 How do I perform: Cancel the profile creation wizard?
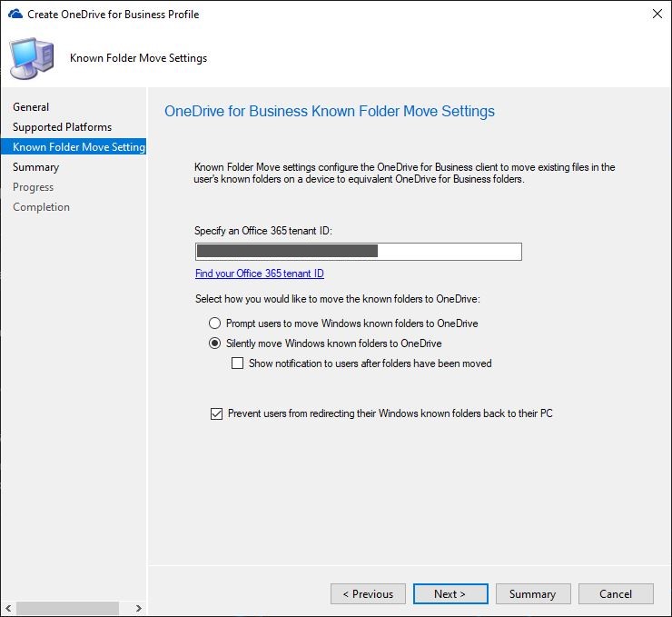coord(616,594)
